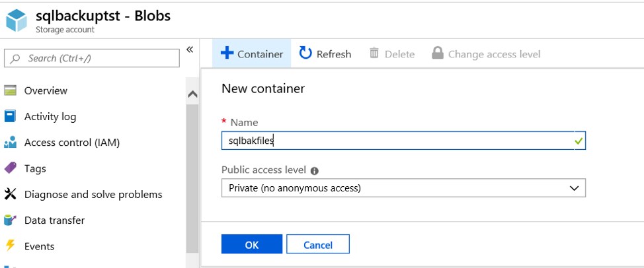Click Change access level in toolbar
This screenshot has width=644, height=268.
click(x=486, y=54)
